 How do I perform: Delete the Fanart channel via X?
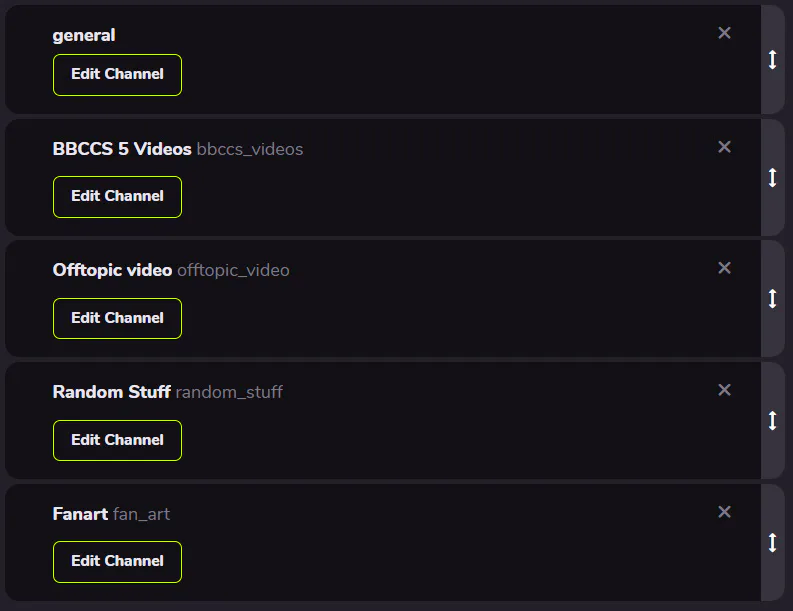pyautogui.click(x=725, y=512)
